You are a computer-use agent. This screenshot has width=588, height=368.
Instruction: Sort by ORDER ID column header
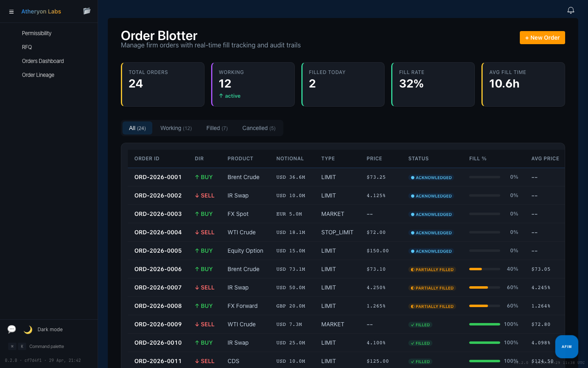coord(147,159)
